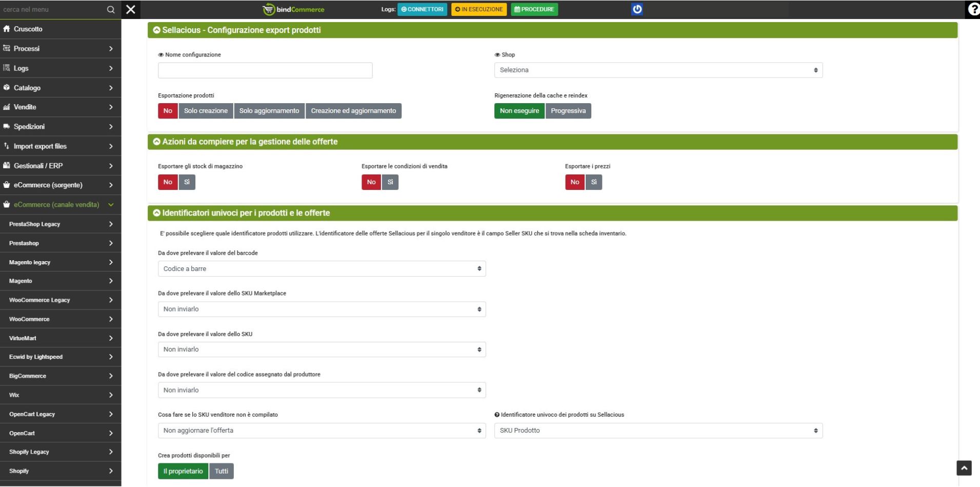Enable price export by selecting Sì

point(593,182)
